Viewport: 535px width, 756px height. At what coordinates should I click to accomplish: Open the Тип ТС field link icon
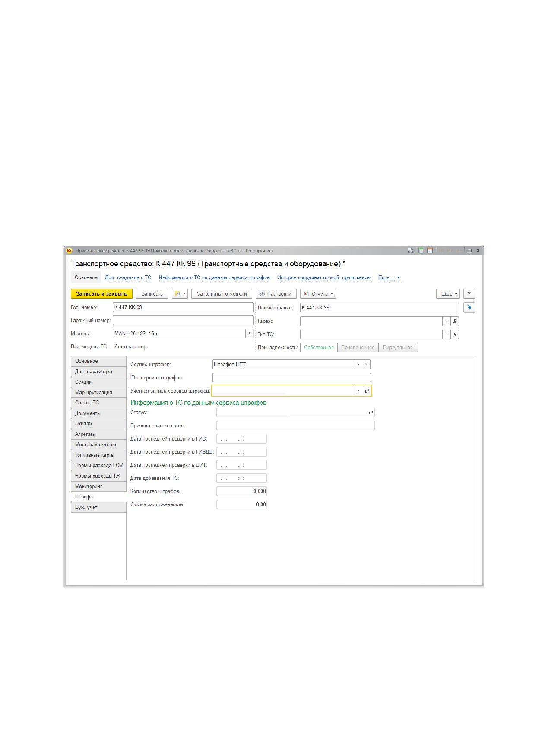[455, 334]
